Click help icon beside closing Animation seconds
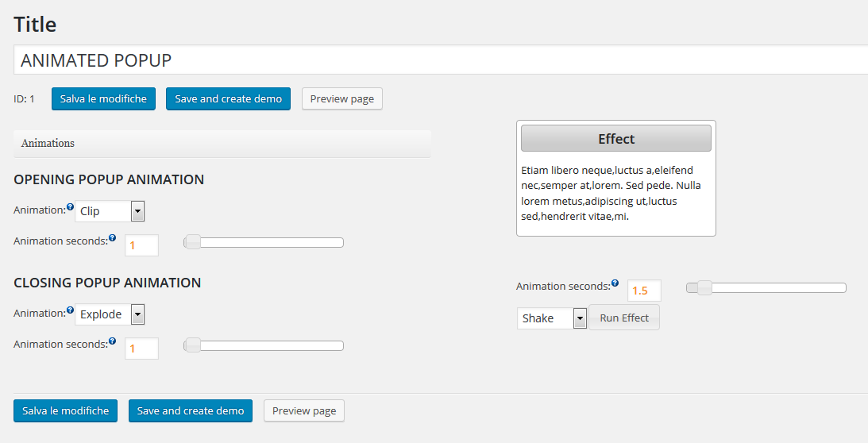Image resolution: width=868 pixels, height=443 pixels. (x=113, y=341)
